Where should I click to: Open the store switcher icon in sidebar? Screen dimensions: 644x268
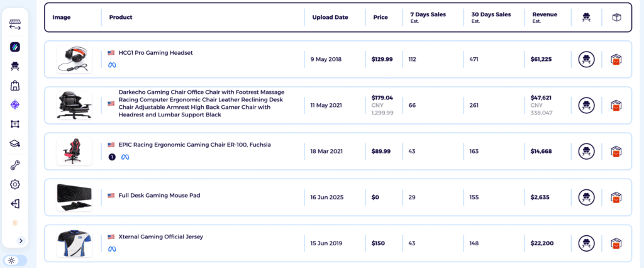(x=15, y=25)
